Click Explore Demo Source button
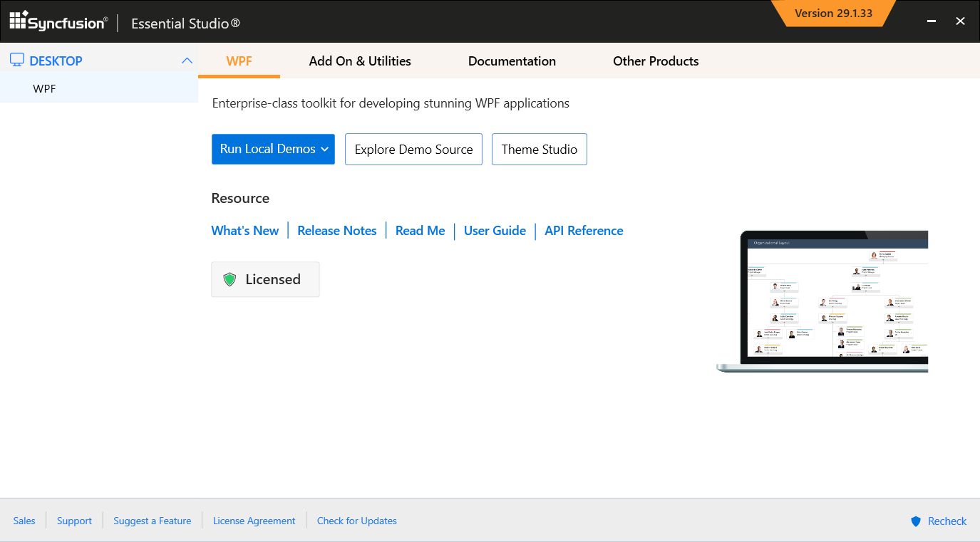This screenshot has width=980, height=542. coord(413,150)
